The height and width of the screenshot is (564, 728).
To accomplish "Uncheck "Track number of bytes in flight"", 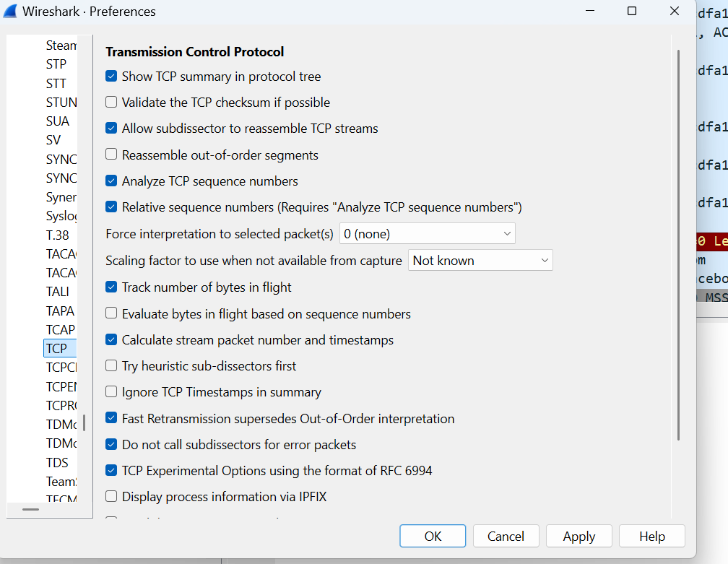I will (x=111, y=287).
